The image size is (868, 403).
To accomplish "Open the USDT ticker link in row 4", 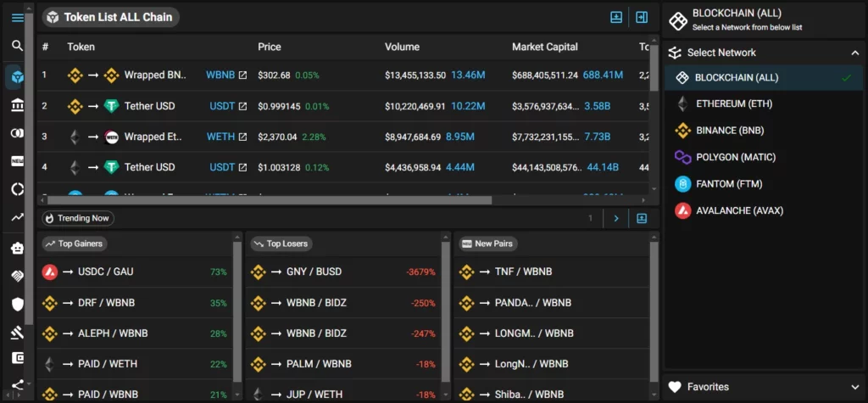I will 222,167.
